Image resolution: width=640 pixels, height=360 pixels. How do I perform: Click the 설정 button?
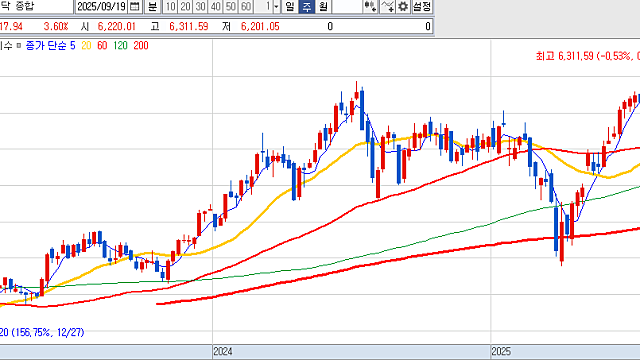(x=422, y=6)
